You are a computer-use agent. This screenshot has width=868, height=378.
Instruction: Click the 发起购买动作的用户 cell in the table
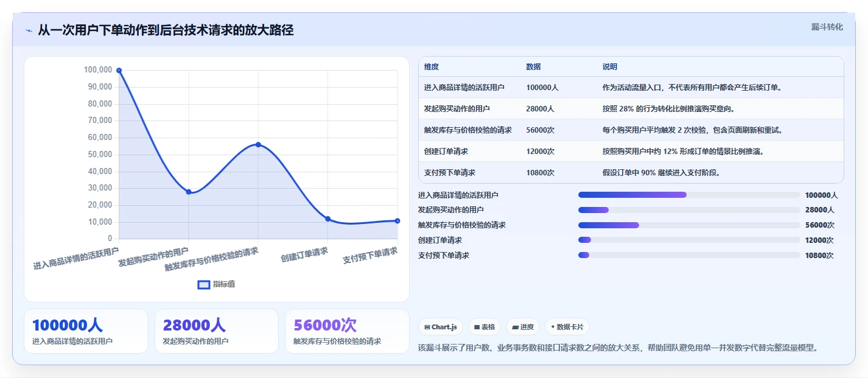point(457,109)
